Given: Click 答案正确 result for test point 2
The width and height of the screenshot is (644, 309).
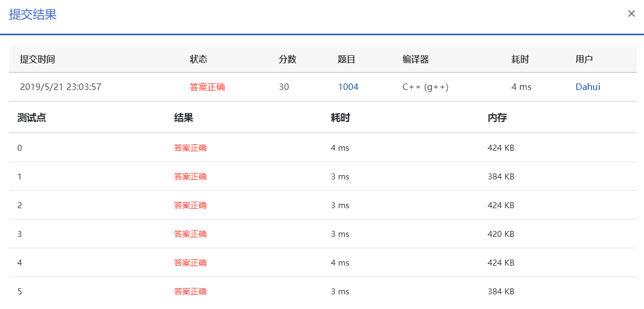Looking at the screenshot, I should pyautogui.click(x=190, y=205).
